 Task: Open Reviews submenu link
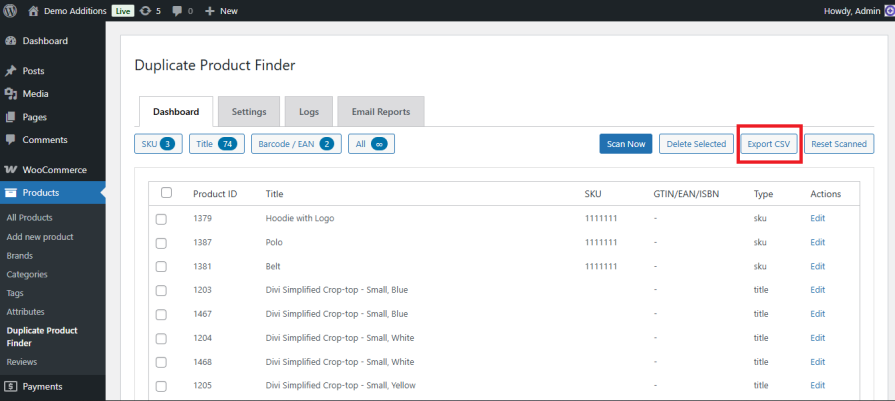22,362
